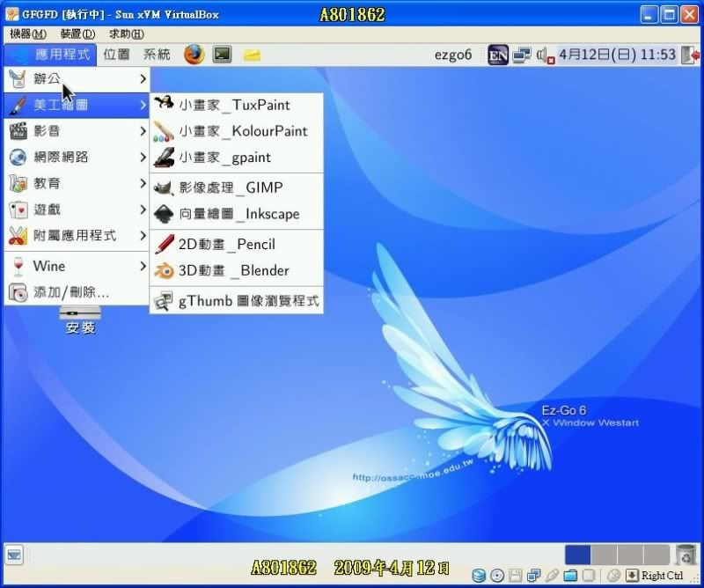Viewport: 704px width, 588px height.
Task: Open the 位置 places menu
Action: point(117,55)
